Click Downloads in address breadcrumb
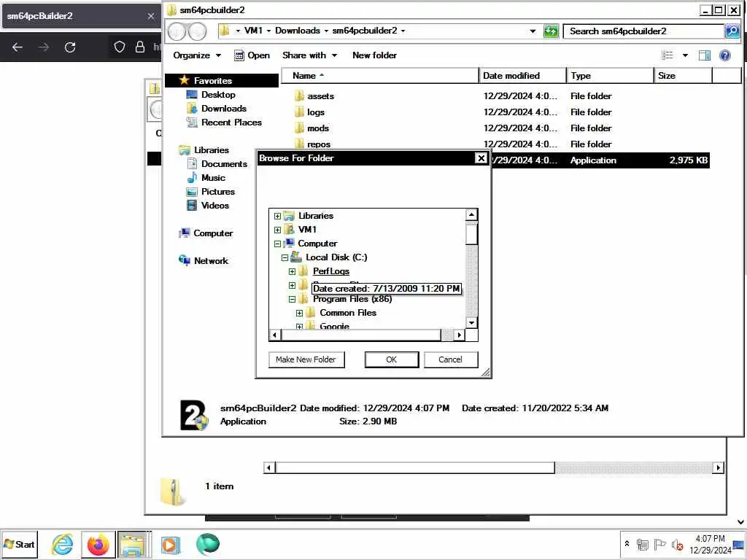Image resolution: width=747 pixels, height=560 pixels. [x=298, y=31]
